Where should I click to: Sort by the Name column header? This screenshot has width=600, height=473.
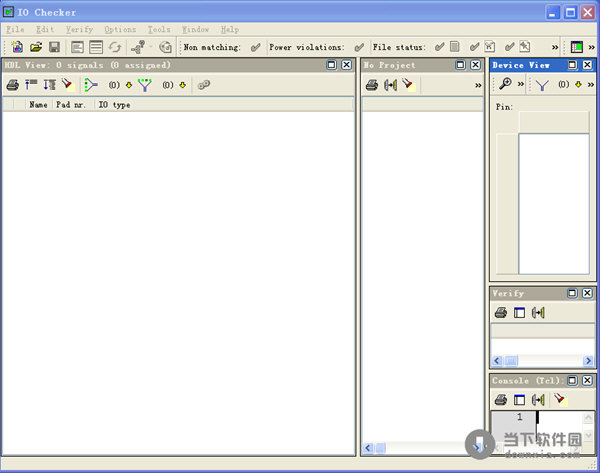38,105
